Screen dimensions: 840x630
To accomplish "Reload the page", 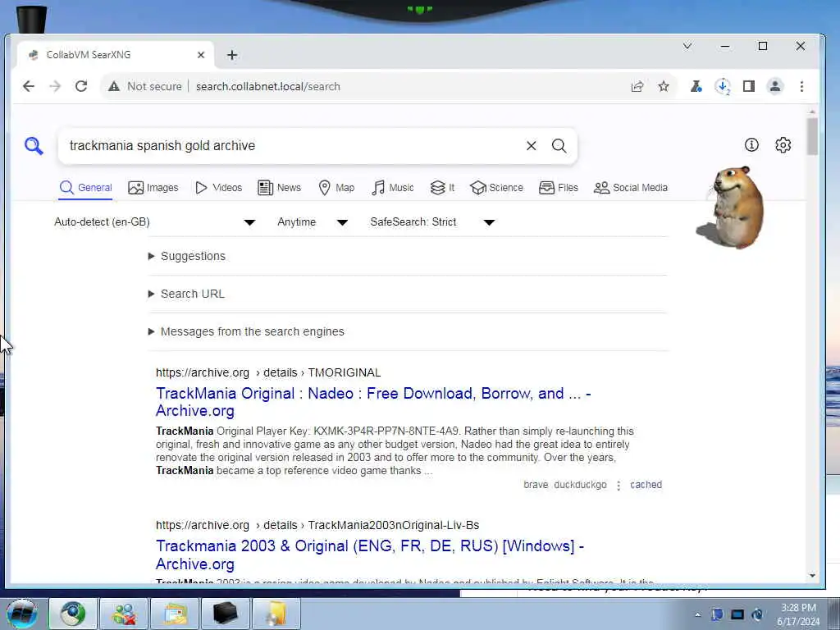I will (x=81, y=86).
